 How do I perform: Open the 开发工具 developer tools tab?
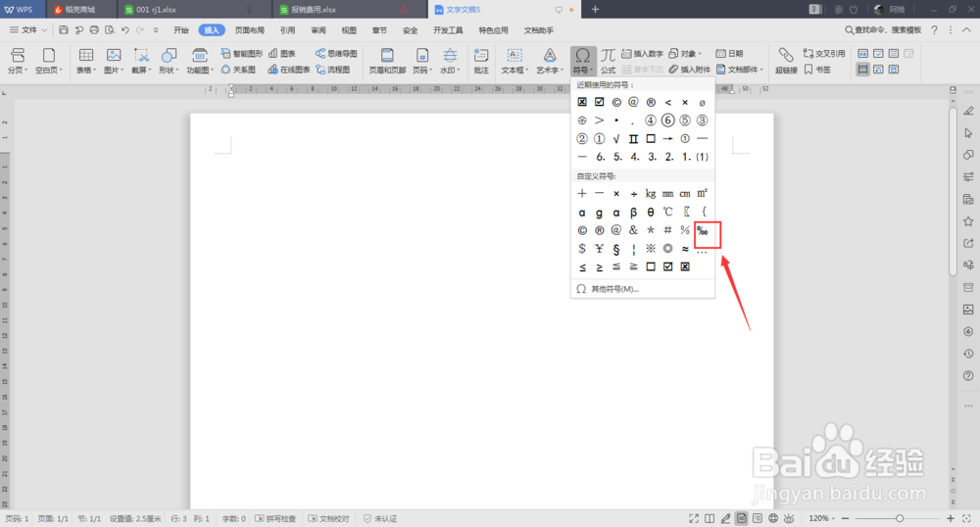pos(448,30)
